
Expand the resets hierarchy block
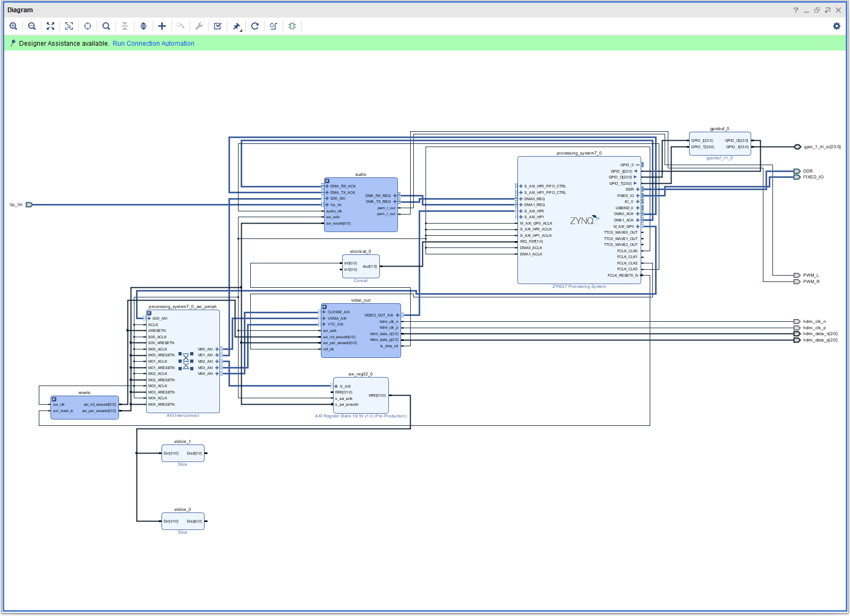pos(54,399)
